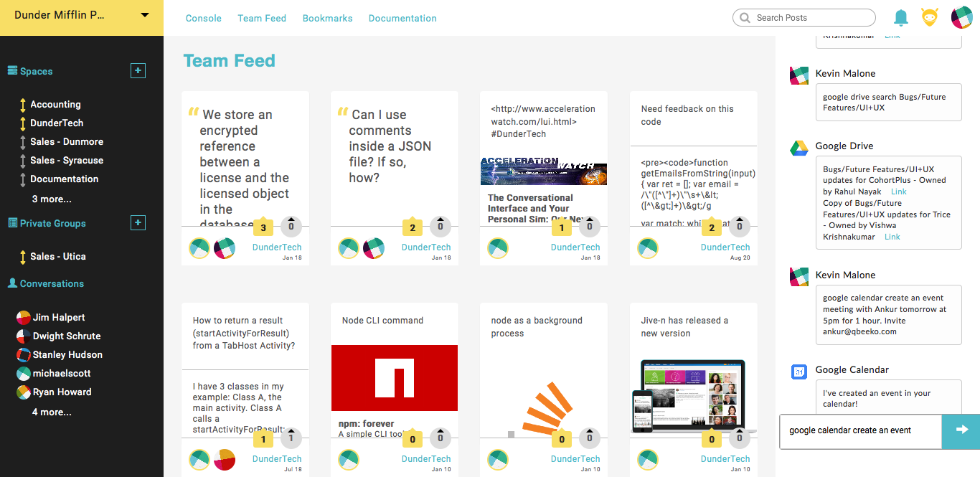
Task: Click DunderTech link on Jive-n post
Action: (725, 458)
